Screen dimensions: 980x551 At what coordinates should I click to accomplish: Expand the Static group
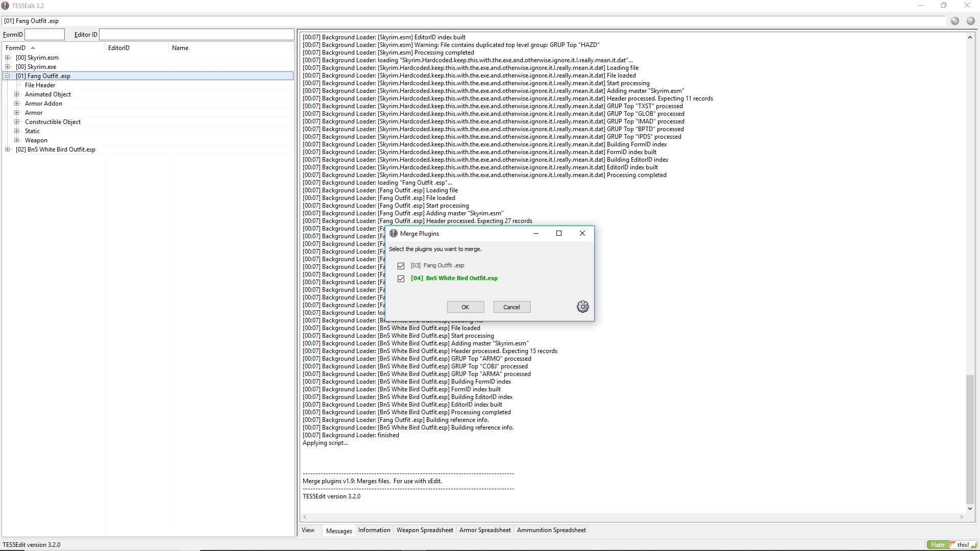17,131
